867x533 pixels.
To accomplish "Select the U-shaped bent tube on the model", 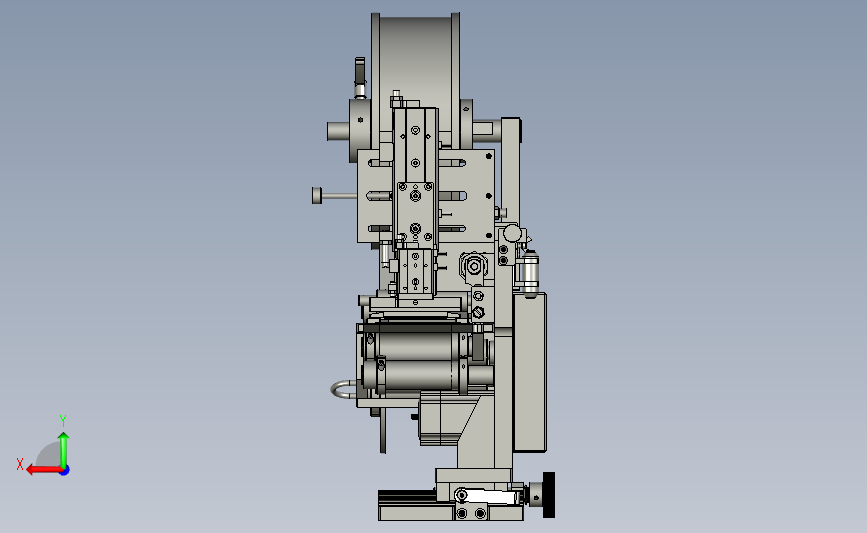I will coord(344,389).
